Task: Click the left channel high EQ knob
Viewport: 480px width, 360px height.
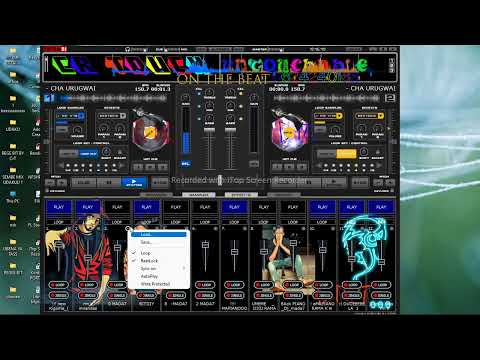Action: coord(209,92)
